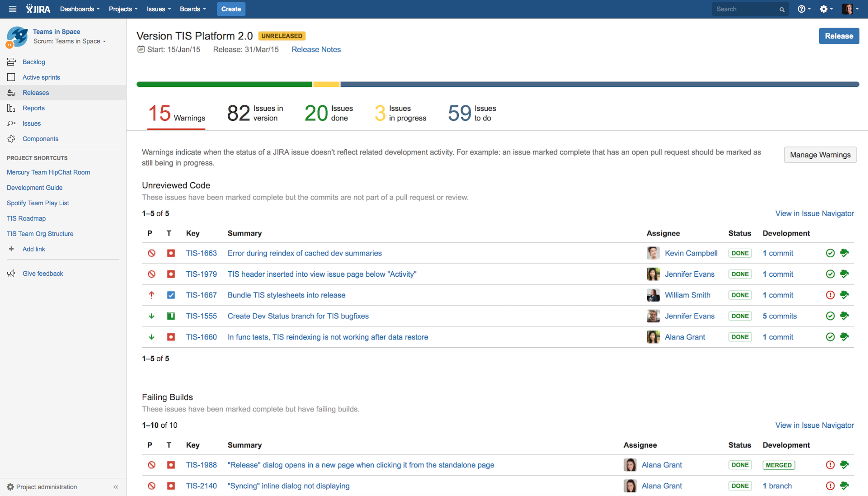868x496 pixels.
Task: Click the red warning icon on TIS-1667 row
Action: (830, 295)
